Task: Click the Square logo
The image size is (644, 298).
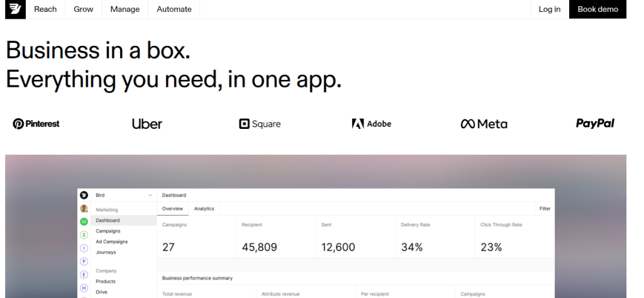Action: [x=260, y=124]
